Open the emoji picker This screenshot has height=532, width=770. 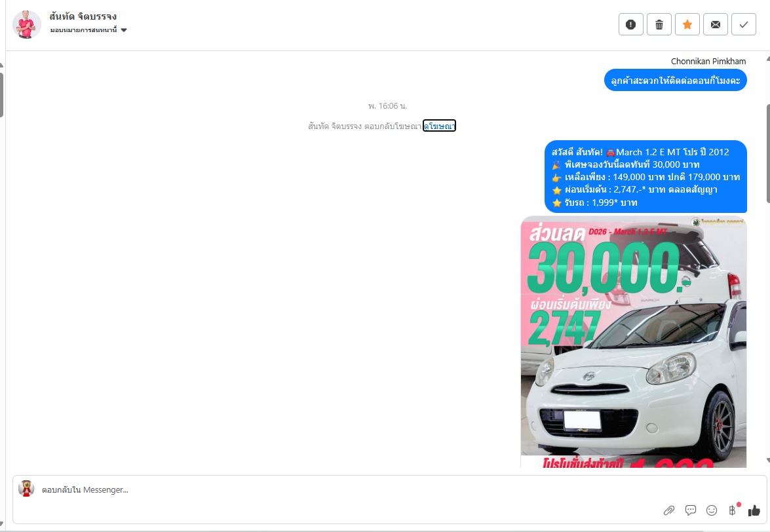[x=712, y=510]
